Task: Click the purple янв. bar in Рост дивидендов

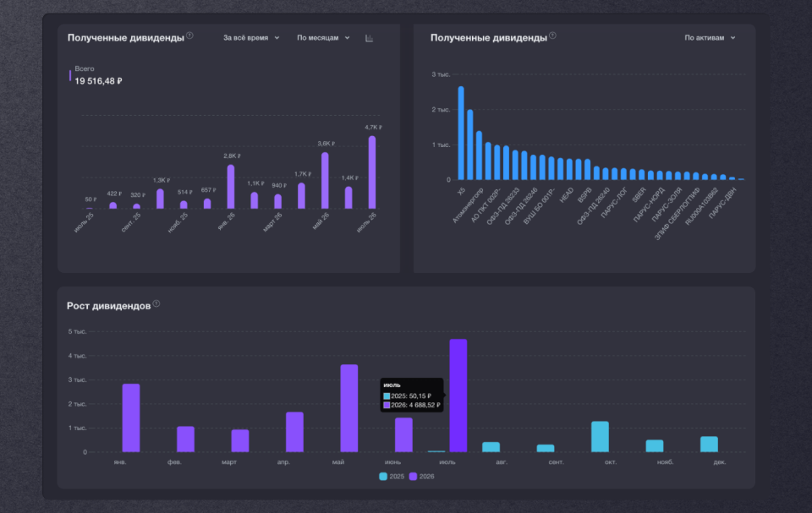Action: point(131,417)
